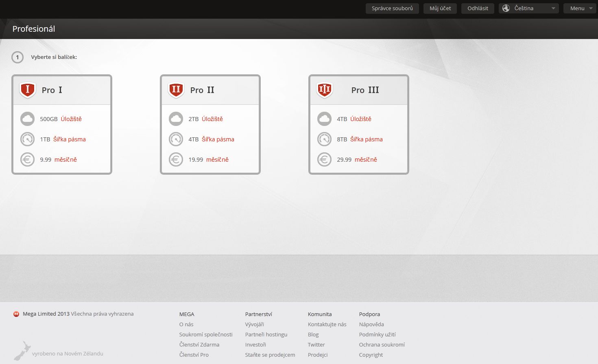The image size is (598, 364).
Task: Open the Prodejci footer link
Action: pos(318,355)
